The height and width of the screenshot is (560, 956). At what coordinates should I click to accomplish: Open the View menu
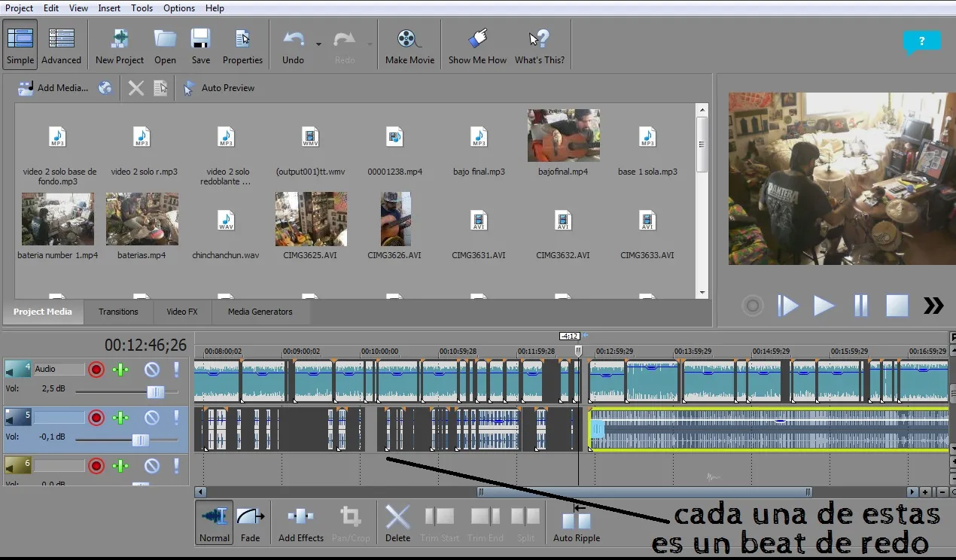click(79, 8)
